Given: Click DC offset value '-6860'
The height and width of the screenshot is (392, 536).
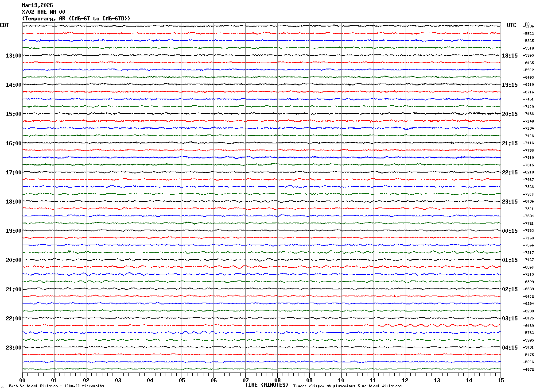Looking at the screenshot, I should pyautogui.click(x=529, y=267).
